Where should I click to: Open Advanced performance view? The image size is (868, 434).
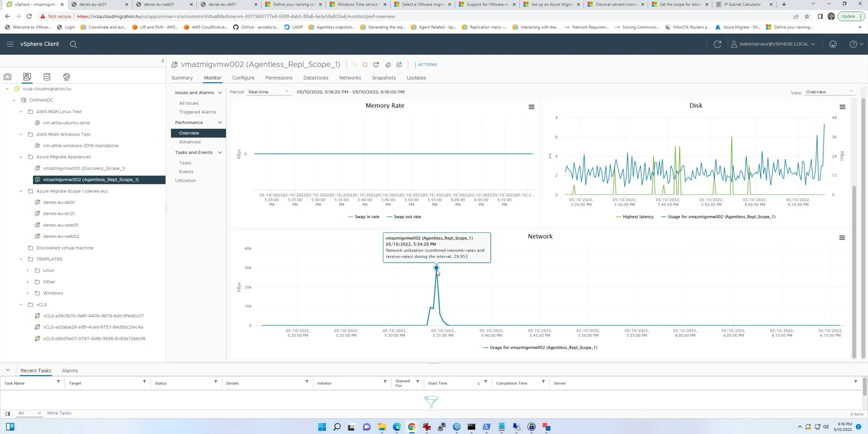(x=190, y=142)
